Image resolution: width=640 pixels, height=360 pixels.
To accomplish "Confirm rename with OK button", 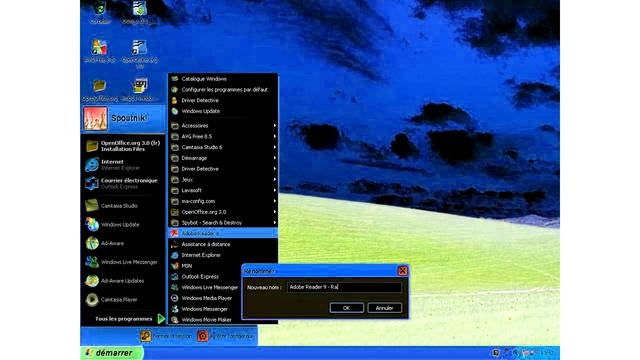I will [x=347, y=308].
